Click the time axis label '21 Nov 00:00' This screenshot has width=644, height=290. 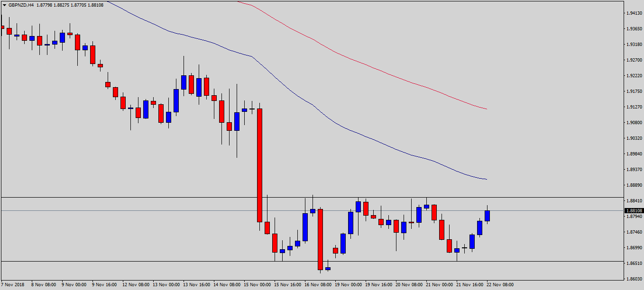tap(439, 285)
